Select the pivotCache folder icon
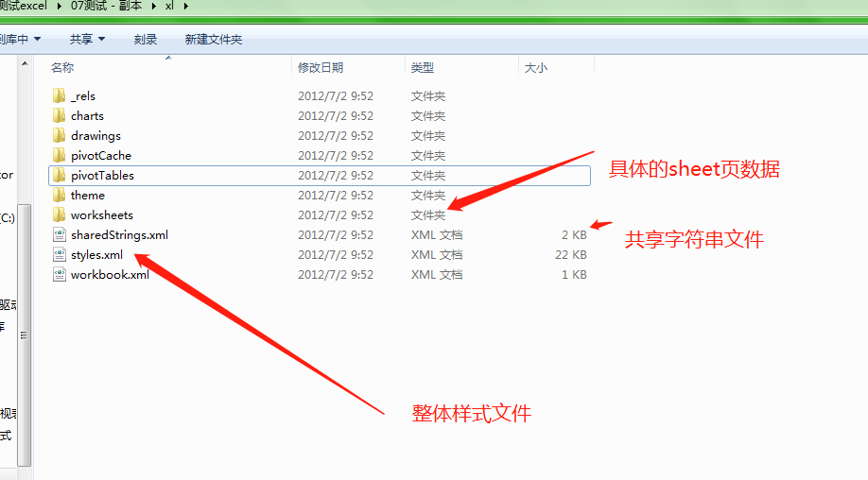868x480 pixels. pos(60,155)
